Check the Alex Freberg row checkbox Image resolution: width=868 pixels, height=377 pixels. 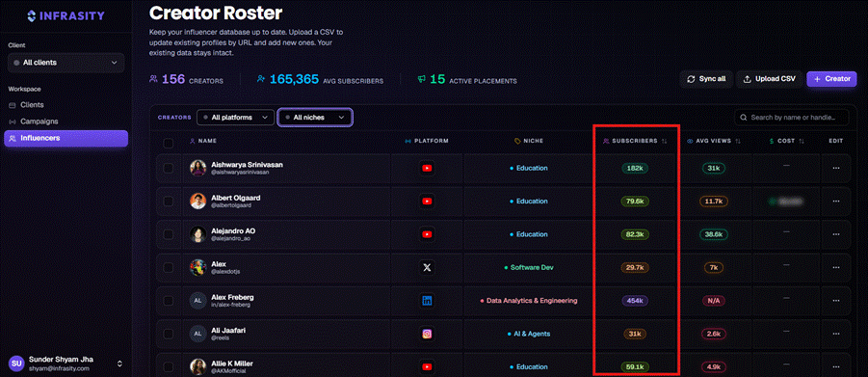[x=169, y=301]
